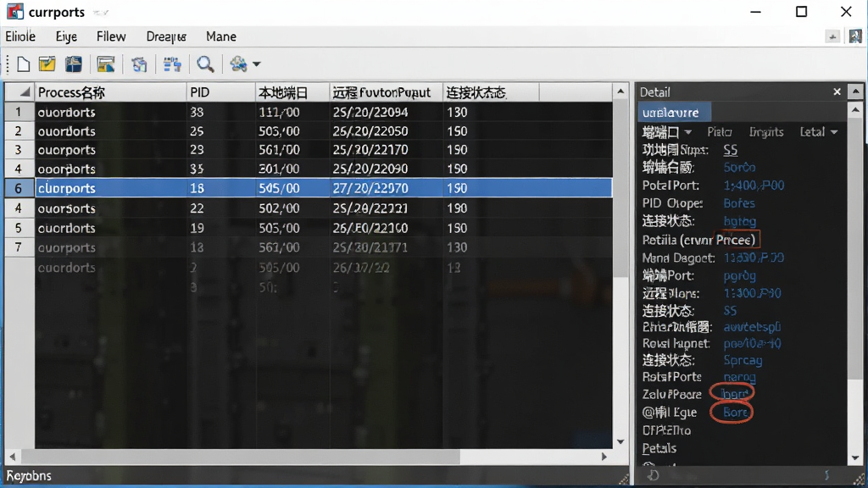This screenshot has width=868, height=488.
Task: Select the row with remote 25/20/22094
Action: coord(324,113)
